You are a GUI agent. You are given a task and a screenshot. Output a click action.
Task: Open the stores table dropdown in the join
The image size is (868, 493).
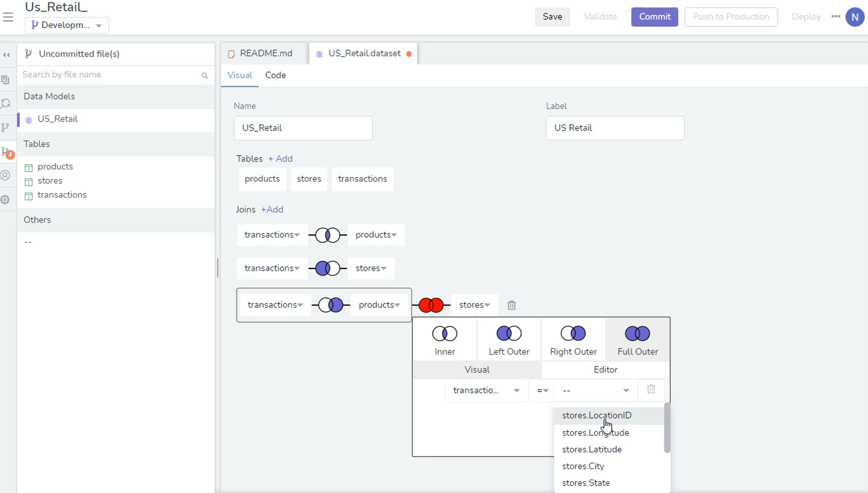tap(474, 305)
